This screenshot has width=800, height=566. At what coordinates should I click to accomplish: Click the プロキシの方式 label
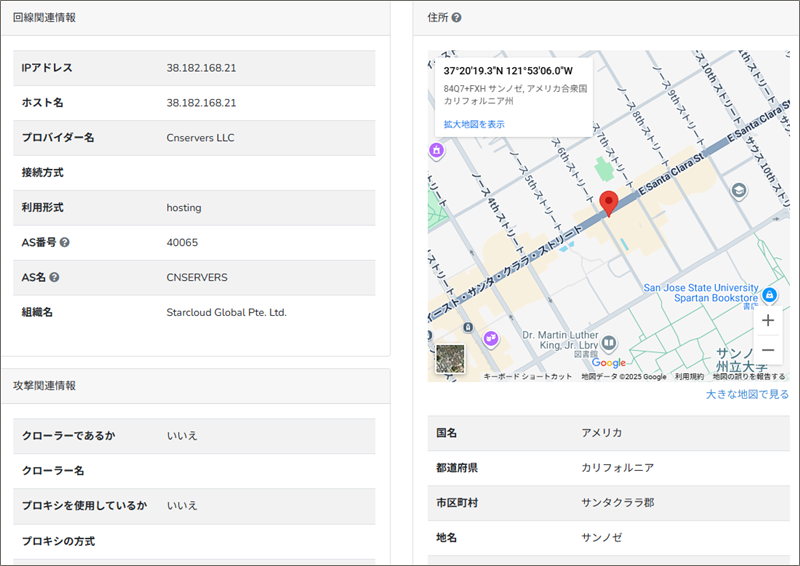[x=58, y=541]
